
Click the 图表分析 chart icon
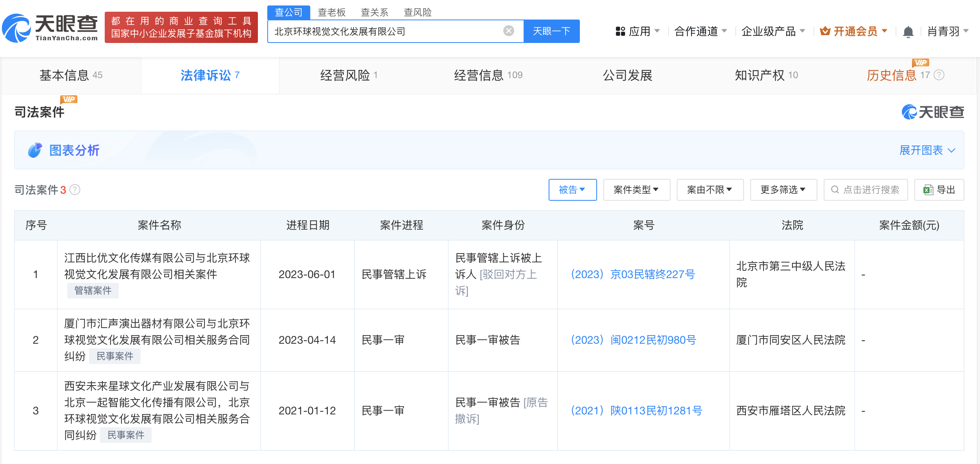(35, 150)
